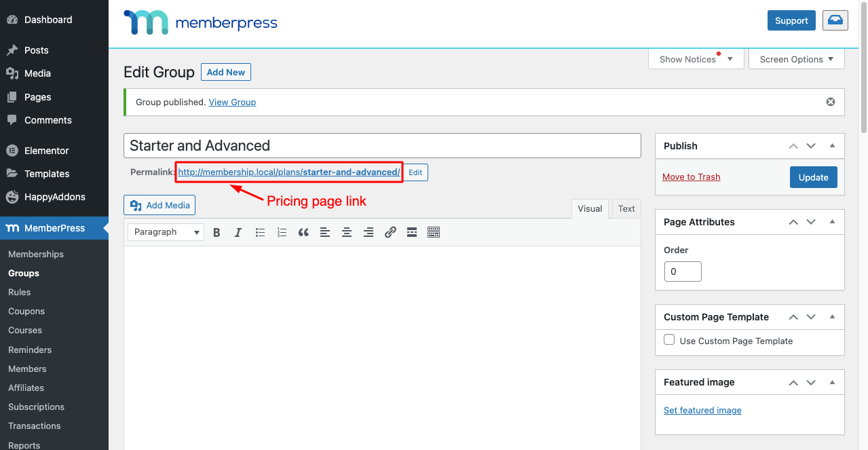Viewport: 868px width, 450px height.
Task: Align text right in editor
Action: click(x=369, y=232)
